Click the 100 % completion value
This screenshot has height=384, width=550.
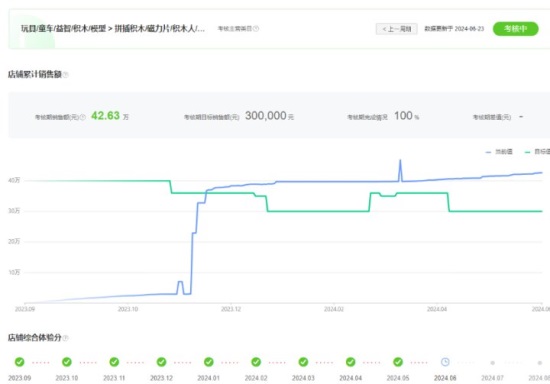[407, 116]
